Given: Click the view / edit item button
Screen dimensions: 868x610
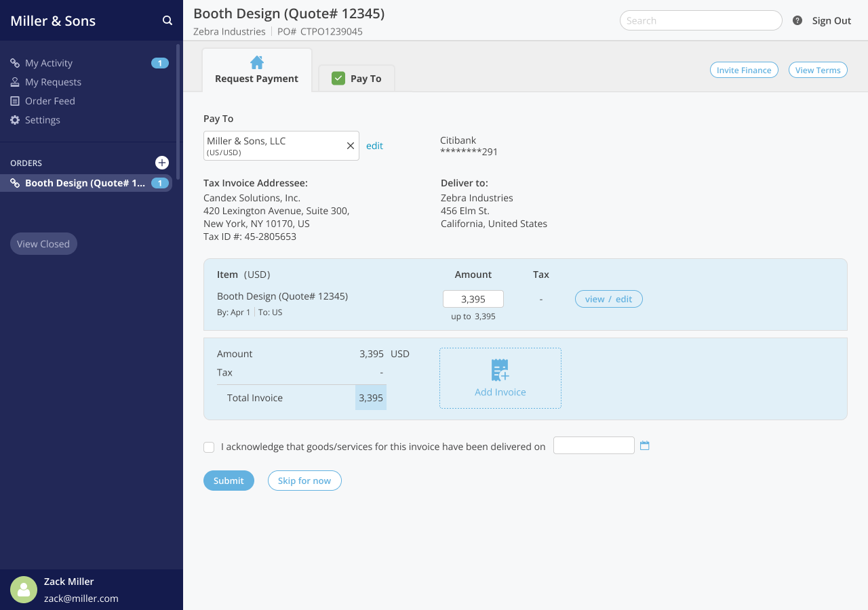Looking at the screenshot, I should (x=609, y=299).
